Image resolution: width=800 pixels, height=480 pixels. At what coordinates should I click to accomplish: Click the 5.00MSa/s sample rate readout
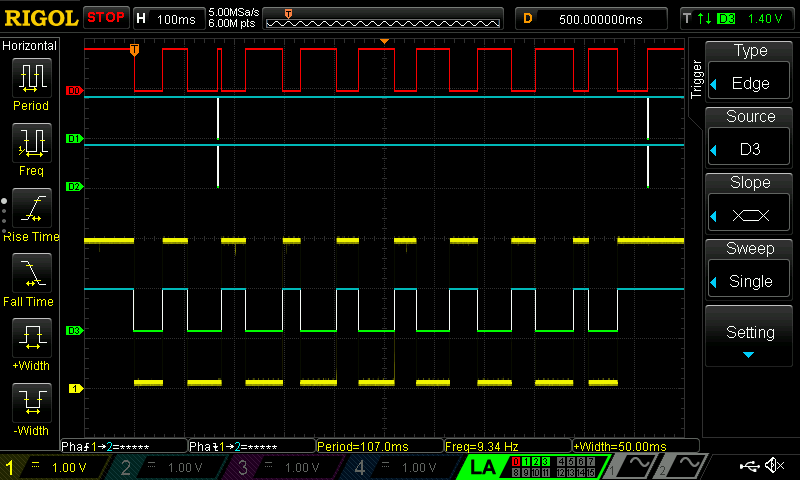click(234, 12)
